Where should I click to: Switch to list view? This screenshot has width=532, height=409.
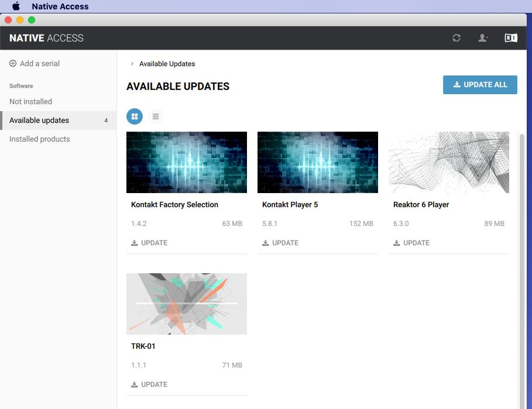coord(156,116)
